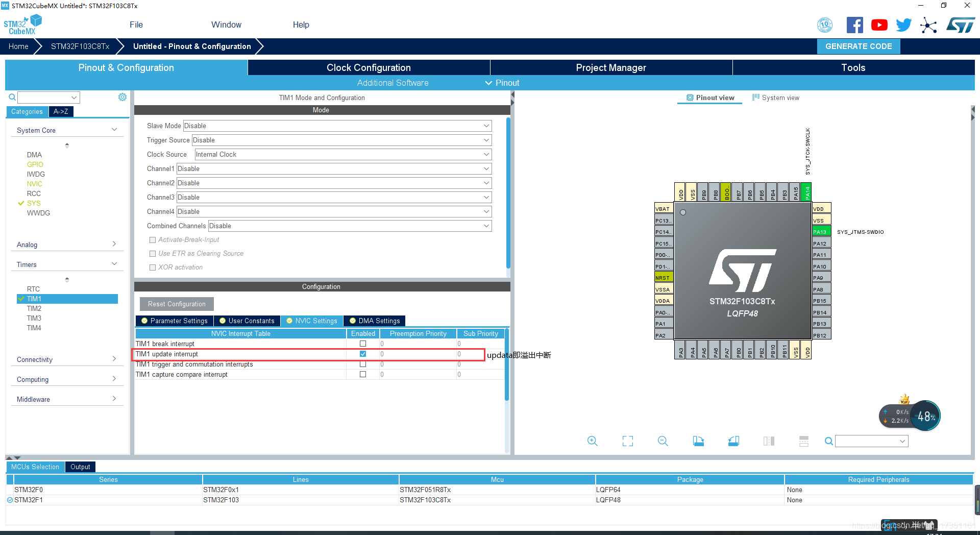Zoom in on the chip pinout view
Screen dimensions: 980x535
point(592,441)
